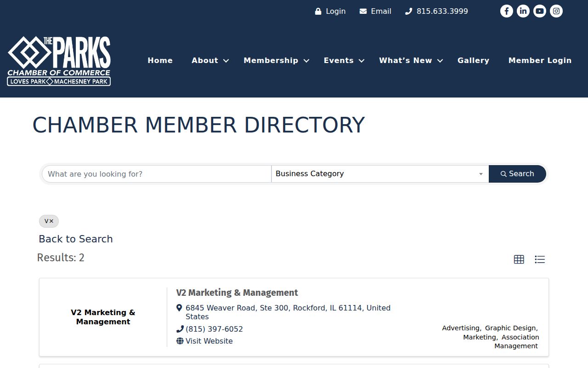Expand the Events menu chevron
The image size is (588, 368).
[362, 61]
